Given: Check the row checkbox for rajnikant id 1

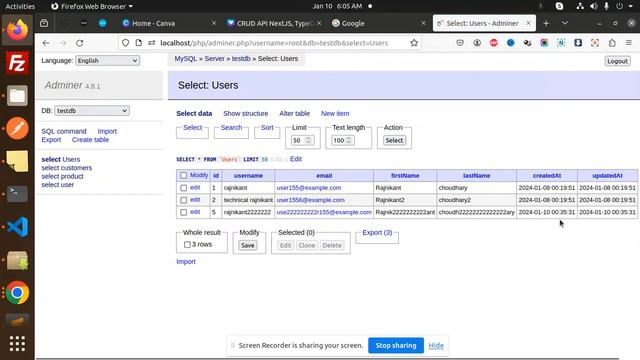Looking at the screenshot, I should tap(183, 188).
